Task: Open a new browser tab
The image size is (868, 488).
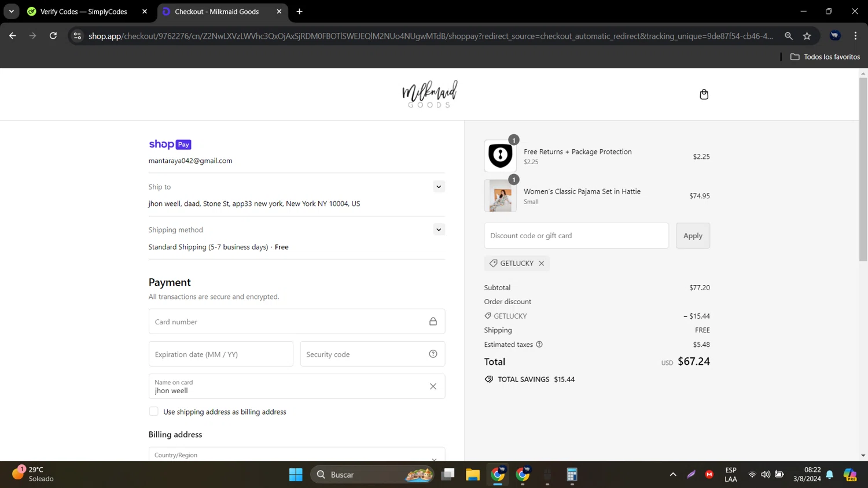Action: (299, 12)
